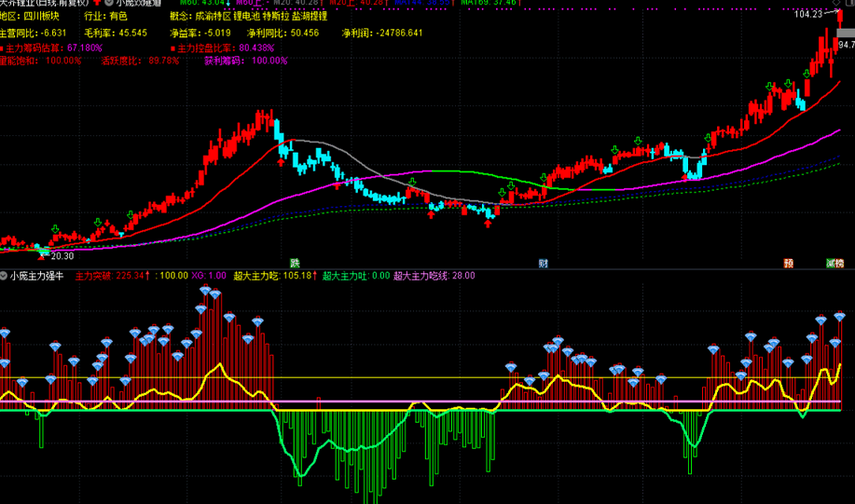
Task: Click the 行业: 有色 label
Action: (105, 17)
